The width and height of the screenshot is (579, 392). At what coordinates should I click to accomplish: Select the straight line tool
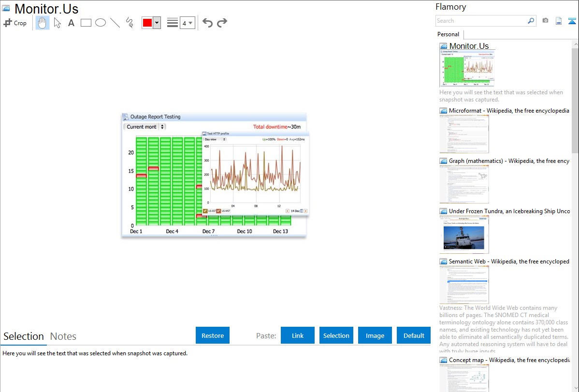point(115,23)
